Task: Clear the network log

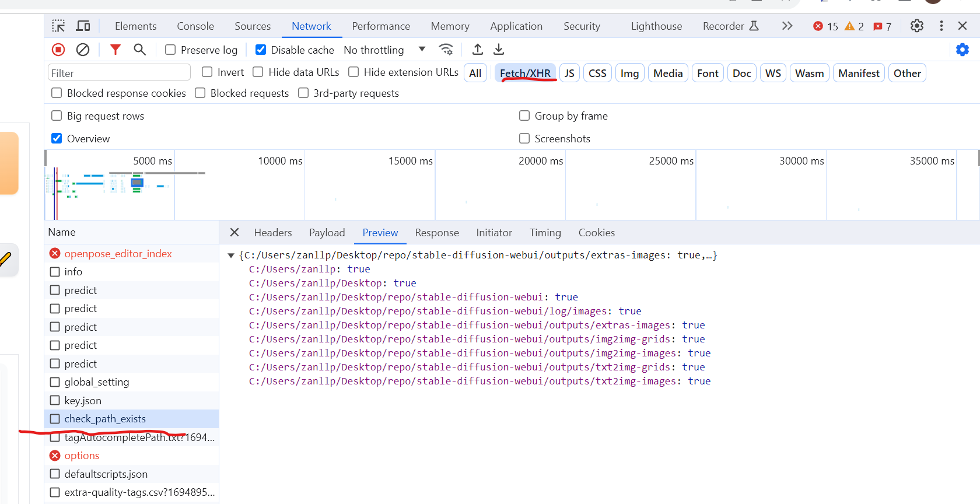Action: [83, 50]
